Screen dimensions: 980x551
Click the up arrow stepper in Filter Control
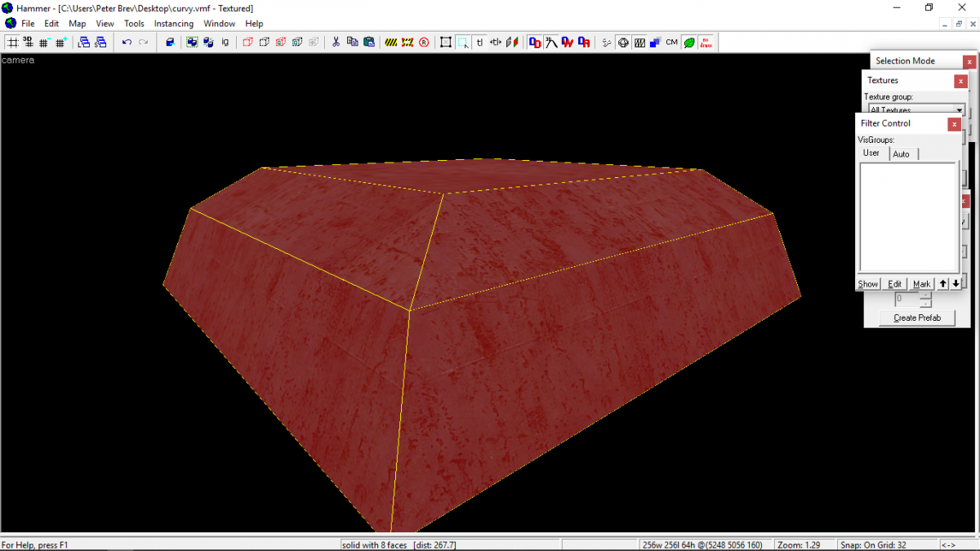click(942, 283)
